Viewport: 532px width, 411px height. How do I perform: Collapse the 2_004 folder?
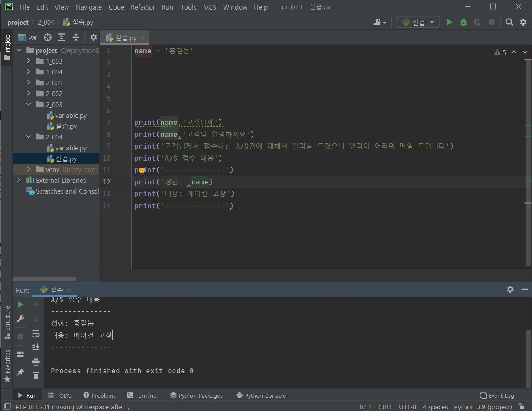coord(29,137)
